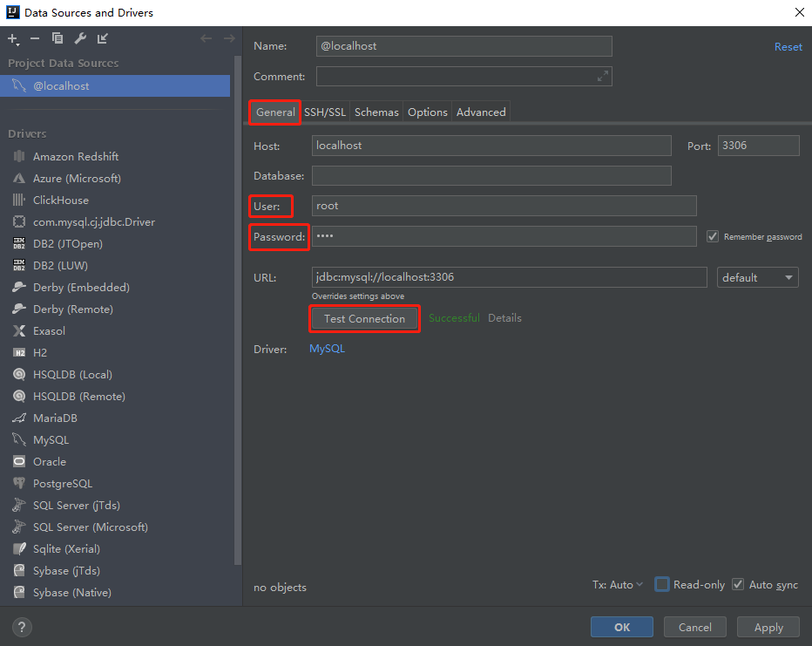Expand the Comment field with arrows icon
This screenshot has width=812, height=646.
tap(602, 76)
